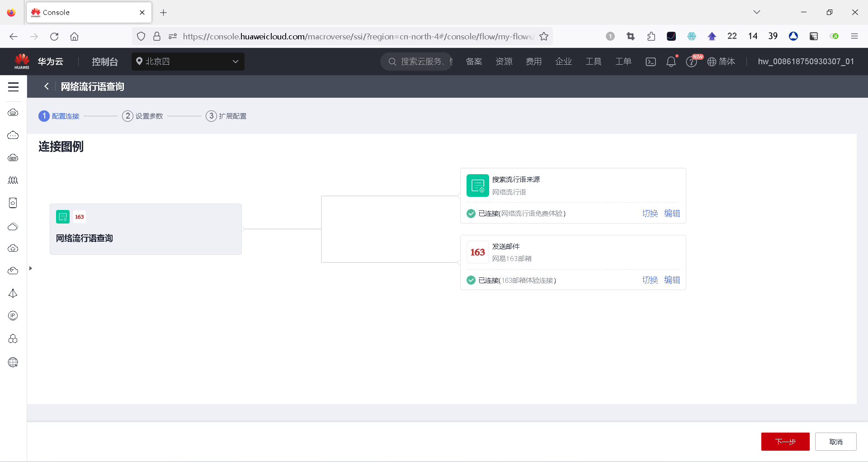Click the red 下一步 button
This screenshot has height=462, width=868.
785,442
